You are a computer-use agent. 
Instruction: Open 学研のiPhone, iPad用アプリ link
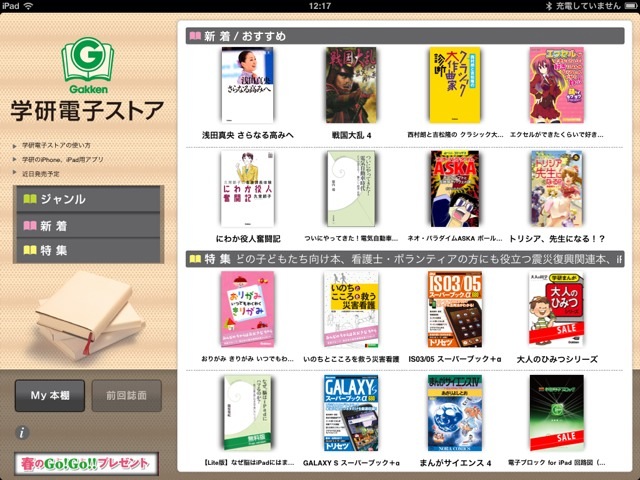pyautogui.click(x=62, y=160)
